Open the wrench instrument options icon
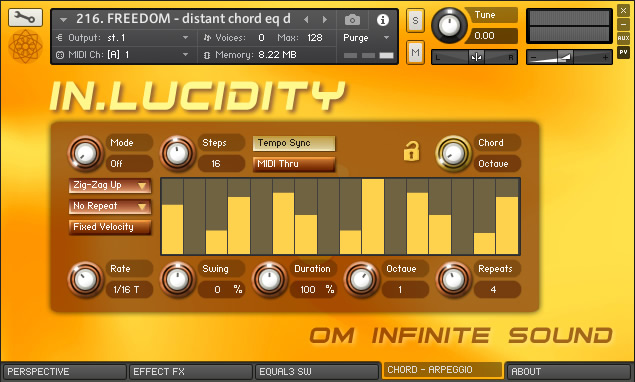Image resolution: width=635 pixels, height=382 pixels. pos(25,17)
